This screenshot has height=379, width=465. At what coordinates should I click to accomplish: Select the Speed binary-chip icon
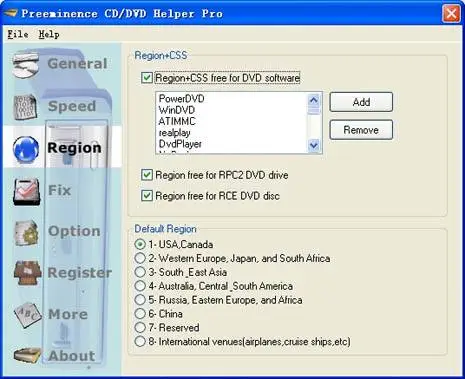click(x=25, y=107)
